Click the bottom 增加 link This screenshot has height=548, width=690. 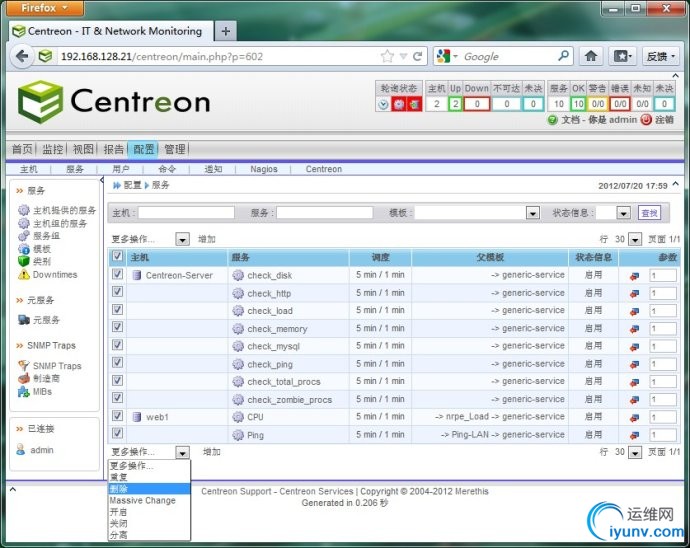(212, 452)
